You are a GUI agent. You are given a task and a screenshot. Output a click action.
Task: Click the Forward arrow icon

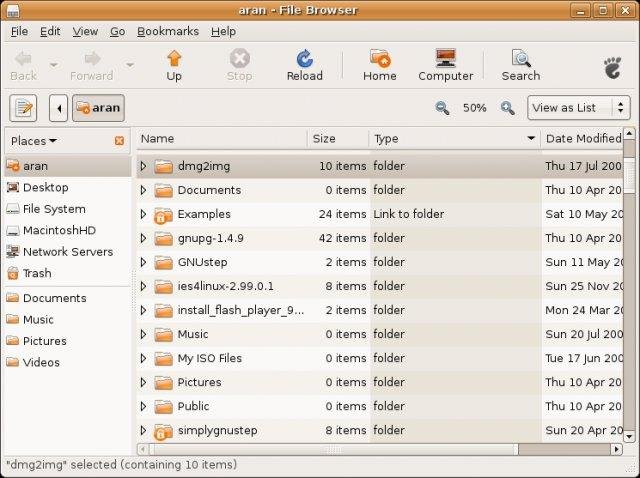click(93, 59)
